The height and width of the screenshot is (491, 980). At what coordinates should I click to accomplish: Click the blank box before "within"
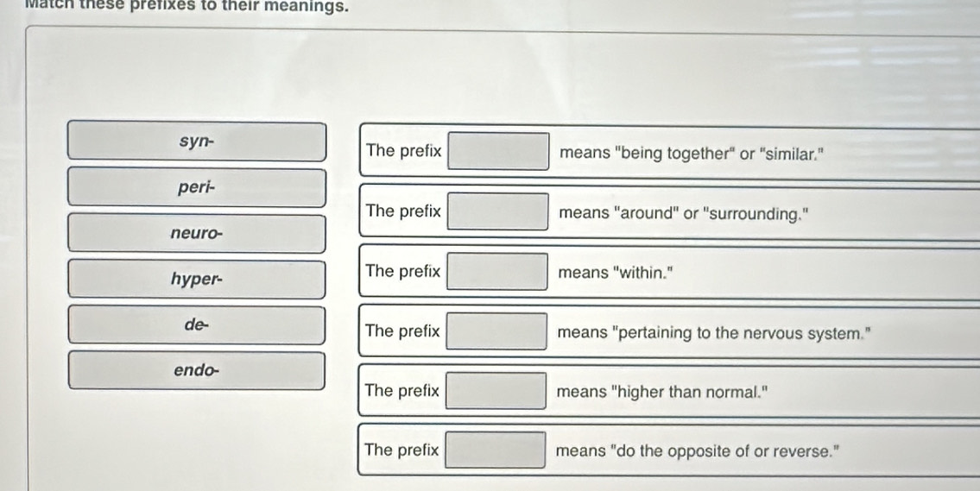pyautogui.click(x=498, y=272)
